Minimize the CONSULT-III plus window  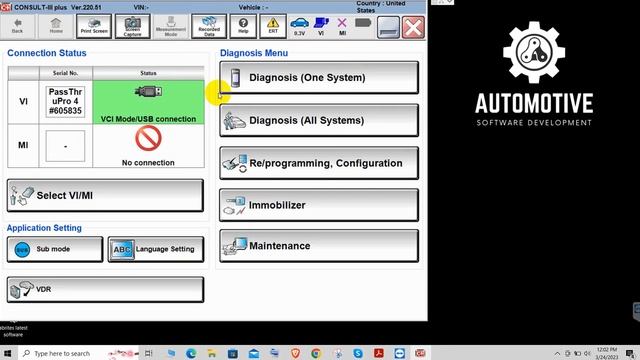(x=388, y=27)
